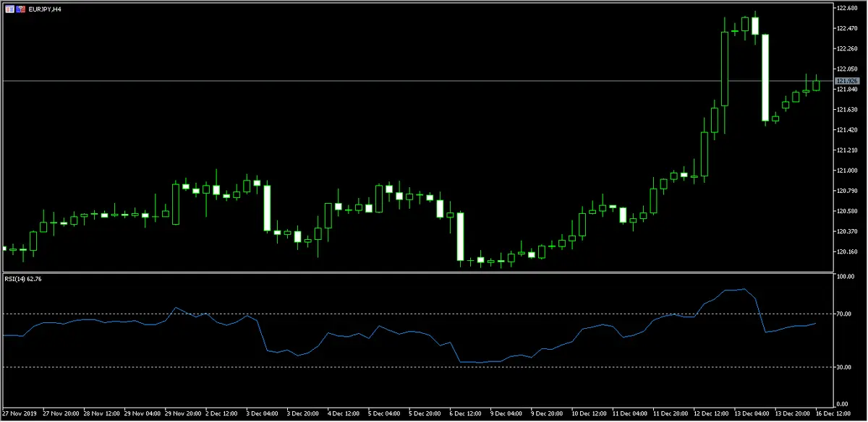Screen dimensions: 868x422
Task: Click the RSI 70.00 level label
Action: coord(845,314)
